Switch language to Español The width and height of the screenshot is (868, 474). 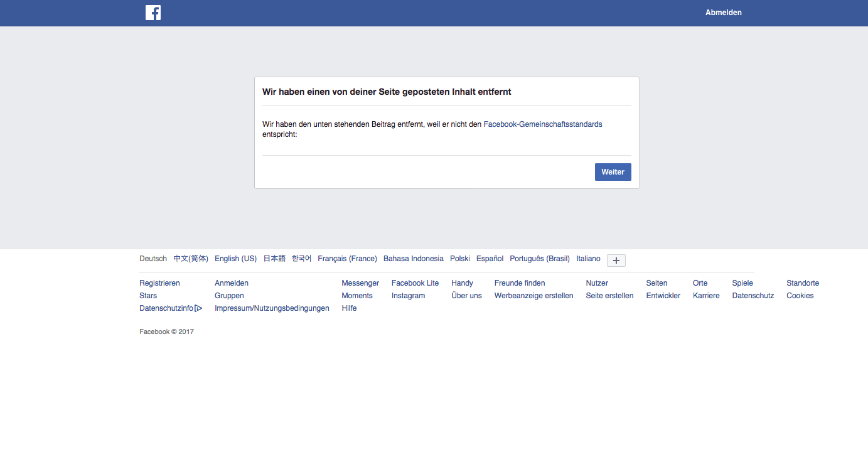tap(490, 259)
